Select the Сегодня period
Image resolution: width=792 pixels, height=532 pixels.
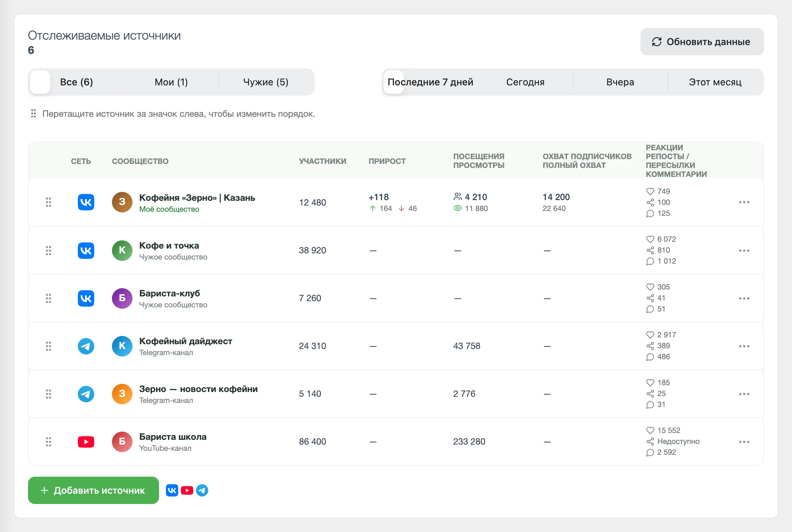pos(525,82)
